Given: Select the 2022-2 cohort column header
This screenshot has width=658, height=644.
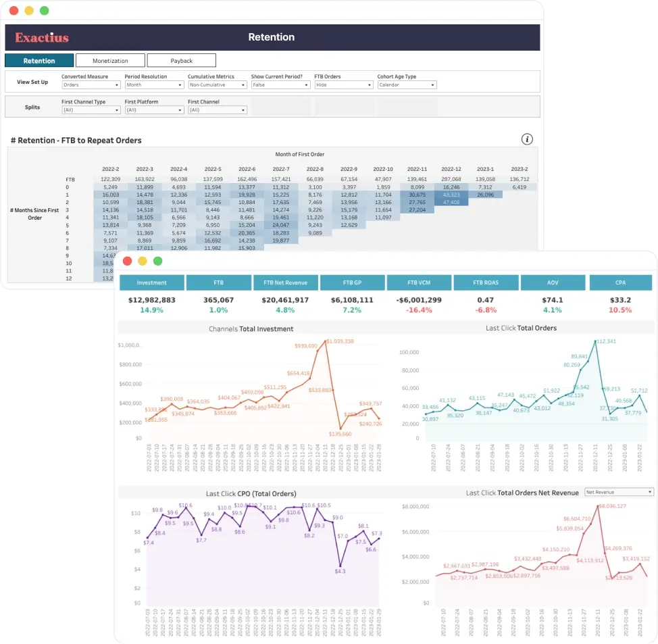Looking at the screenshot, I should 110,169.
